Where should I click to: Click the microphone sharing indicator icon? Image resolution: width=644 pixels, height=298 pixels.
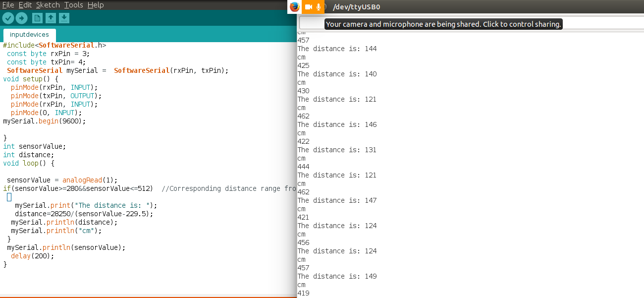[319, 7]
